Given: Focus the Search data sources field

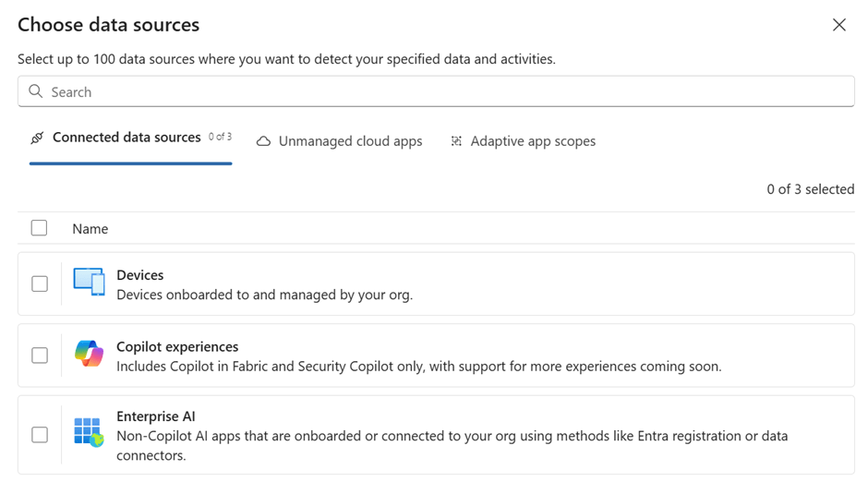Looking at the screenshot, I should pyautogui.click(x=443, y=91).
